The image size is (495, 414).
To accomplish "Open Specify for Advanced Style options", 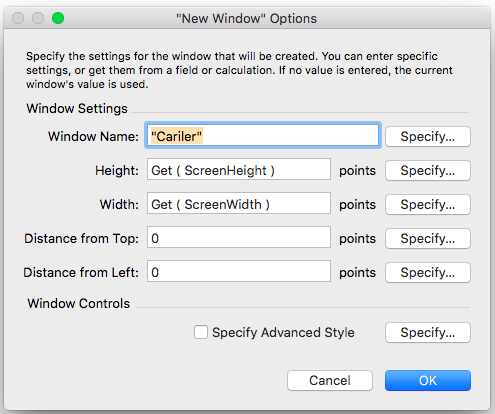I will [428, 332].
